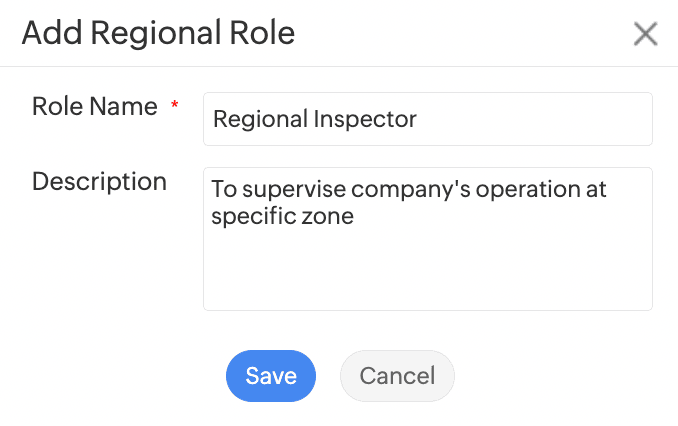This screenshot has height=426, width=678.
Task: Click the Role Name label
Action: [95, 107]
